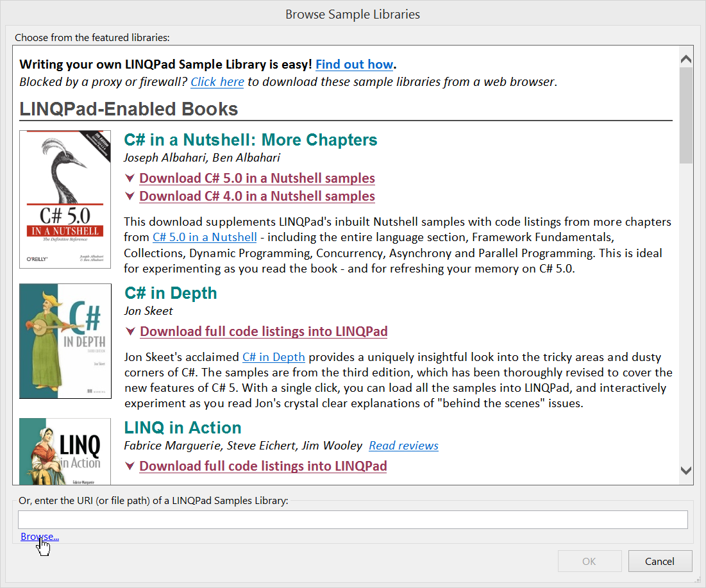Download C# 4.0 in a Nutshell samples

coord(257,196)
